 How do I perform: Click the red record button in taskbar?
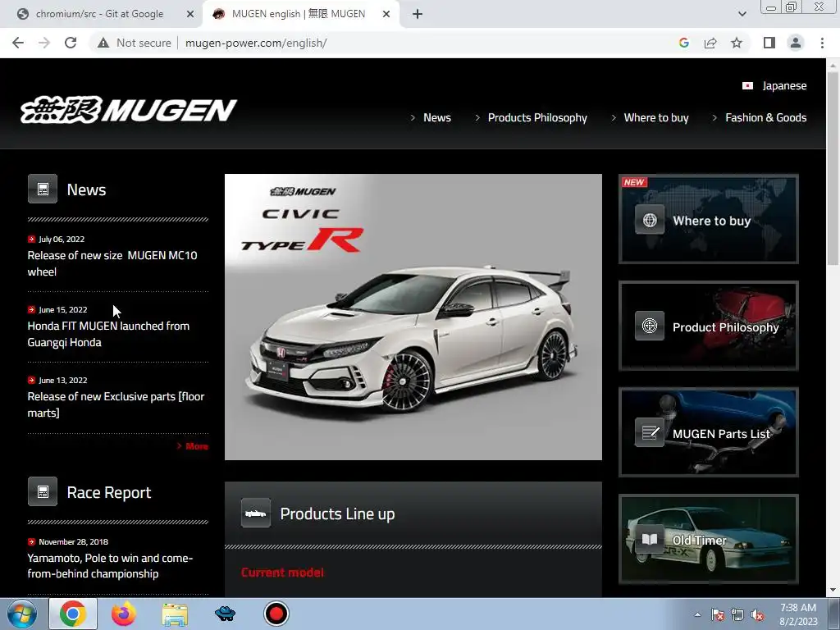(x=276, y=614)
